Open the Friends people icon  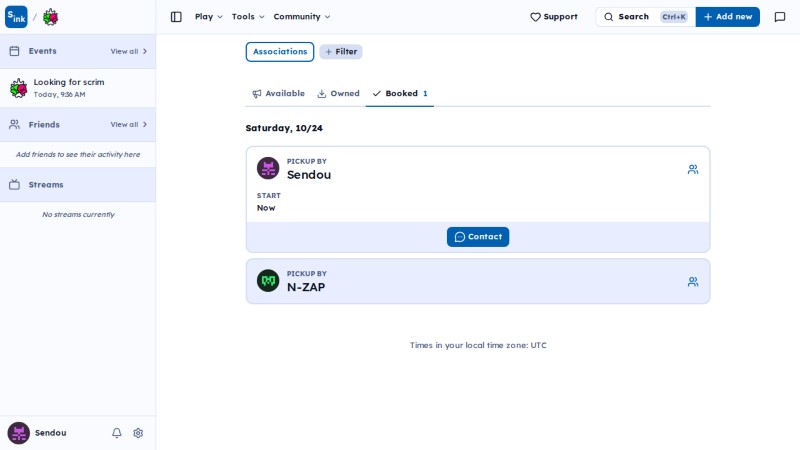click(14, 124)
